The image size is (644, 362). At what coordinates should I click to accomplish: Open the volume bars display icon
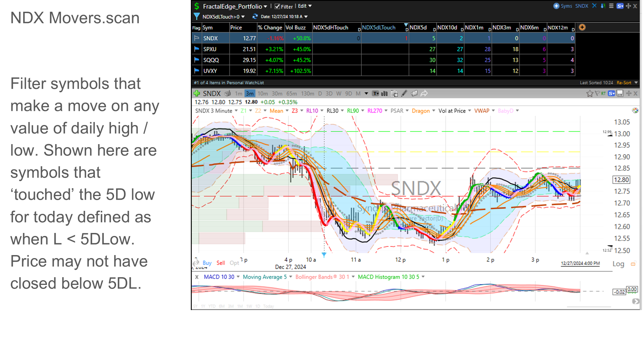coord(384,94)
